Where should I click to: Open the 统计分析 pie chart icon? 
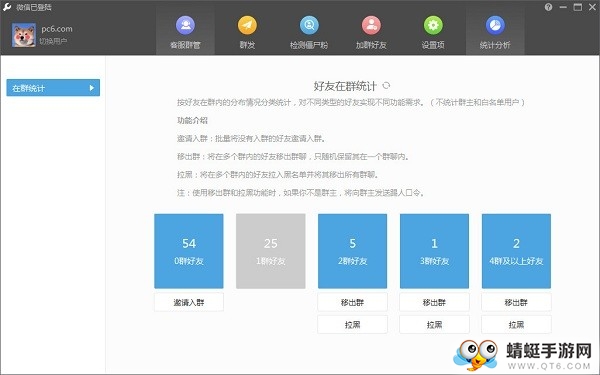[x=495, y=25]
